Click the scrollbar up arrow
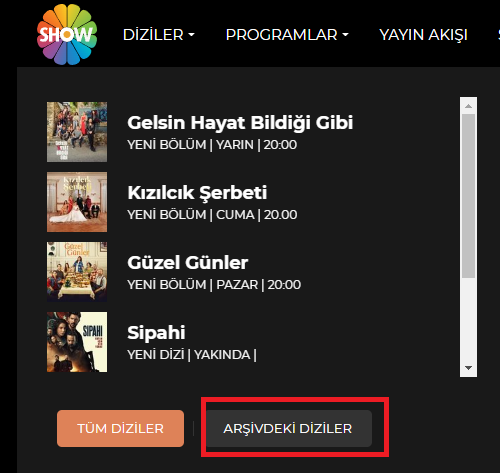 pyautogui.click(x=468, y=106)
